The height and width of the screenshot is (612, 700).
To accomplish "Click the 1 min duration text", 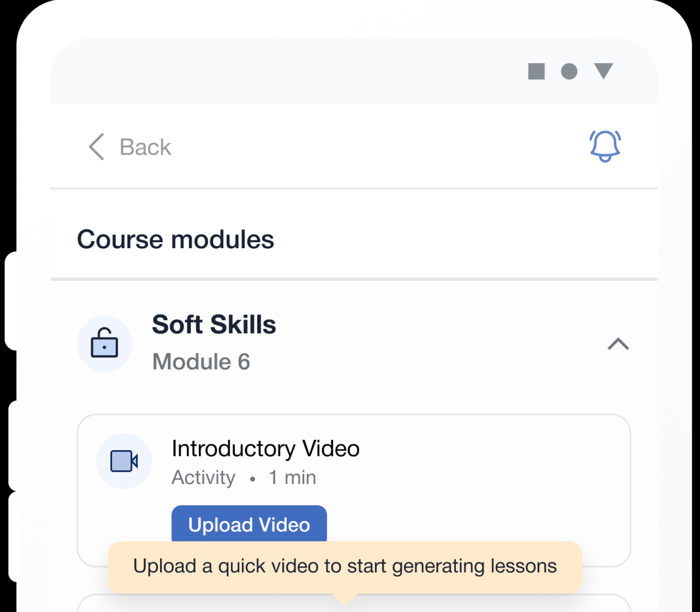I will pyautogui.click(x=292, y=478).
